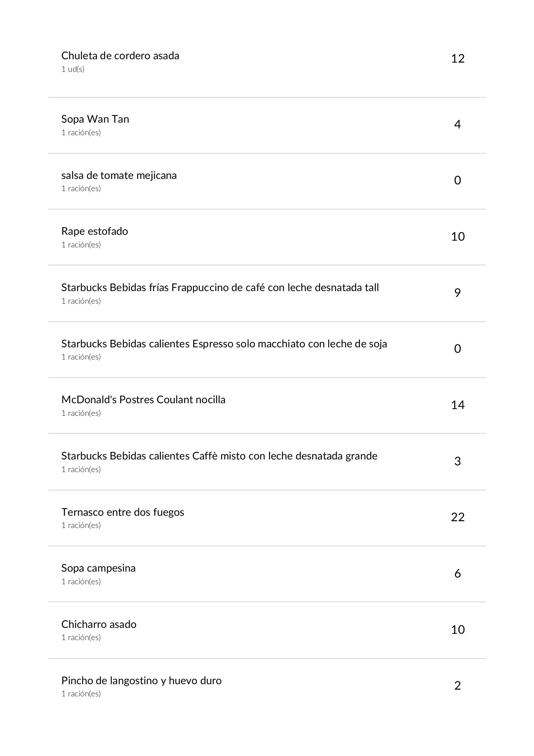This screenshot has height=756, width=534.
Task: Select McDonald's Postres Coulant nocilla
Action: 143,400
